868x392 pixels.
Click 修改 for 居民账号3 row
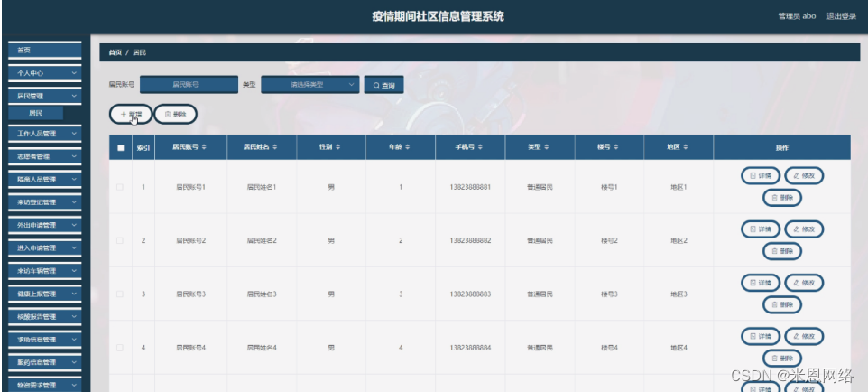tap(804, 283)
